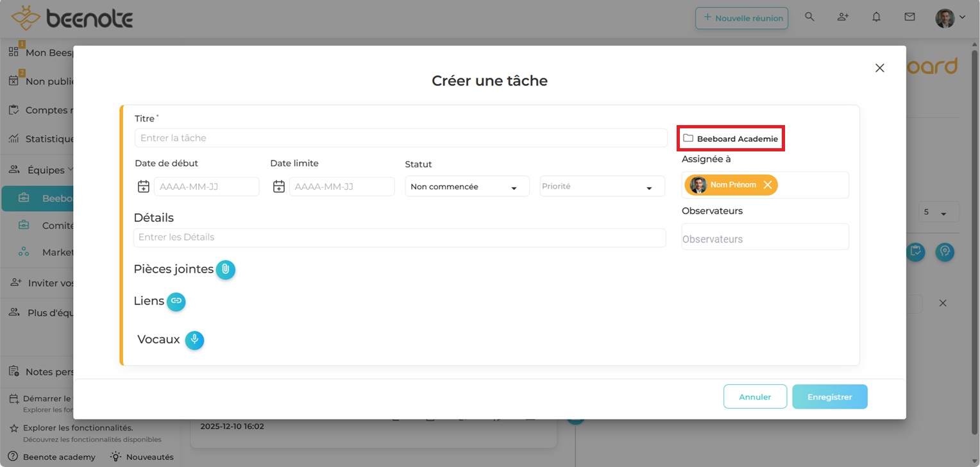Image resolution: width=980 pixels, height=467 pixels.
Task: Close the Créer une tâche dialog
Action: 879,68
